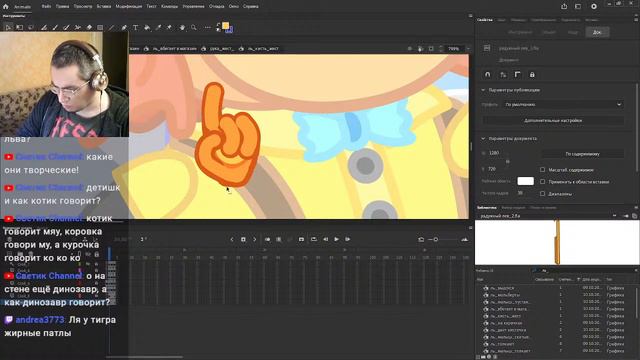Toggle Edit Multiple Frames icon
Viewport: 640px width, 360px height.
[x=279, y=239]
